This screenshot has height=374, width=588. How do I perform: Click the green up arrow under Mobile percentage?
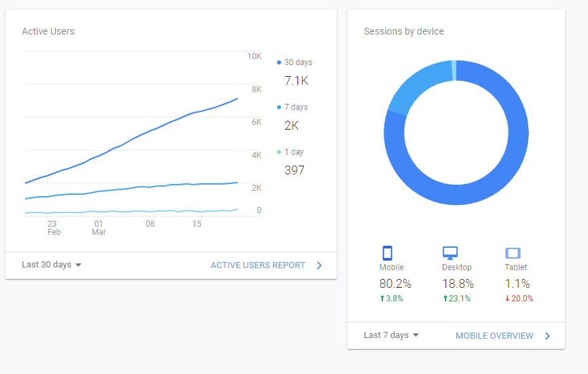(x=382, y=299)
